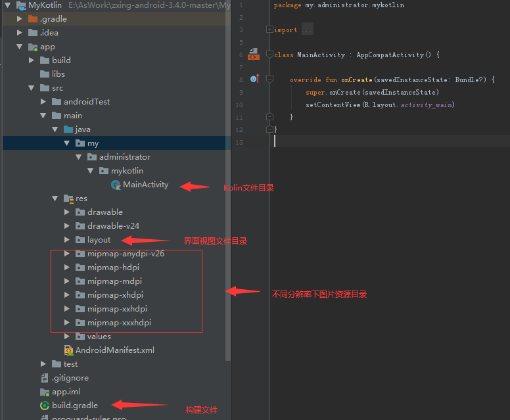Collapse the MyKotlin project root node
The image size is (510, 420).
coord(8,5)
